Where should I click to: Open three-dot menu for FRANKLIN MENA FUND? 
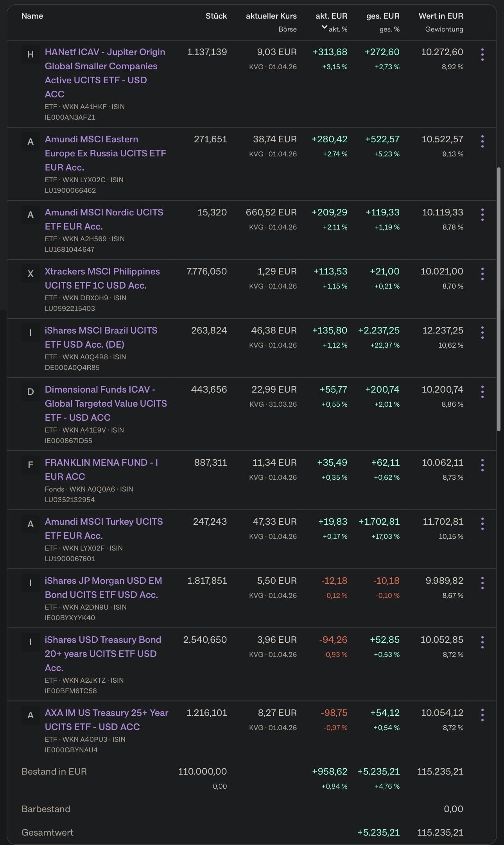(x=482, y=465)
